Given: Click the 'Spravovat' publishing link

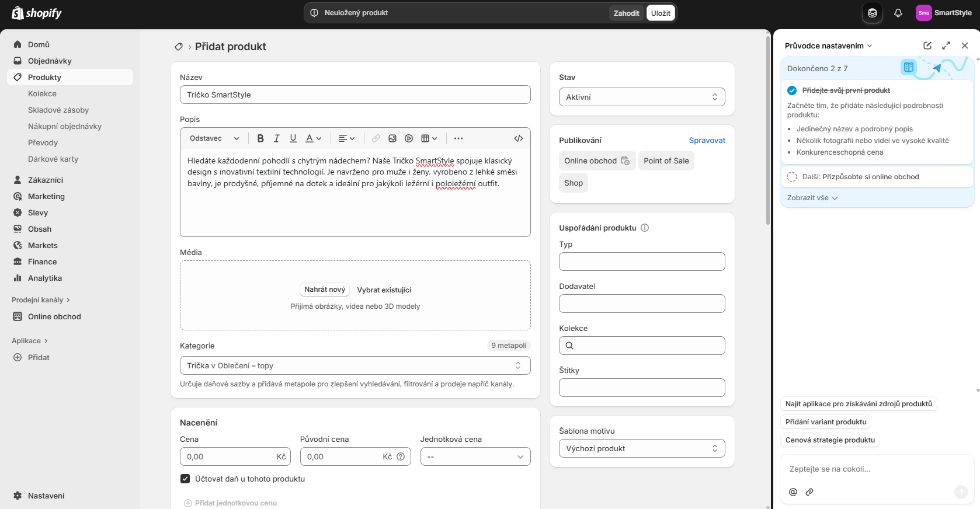Looking at the screenshot, I should [x=707, y=140].
